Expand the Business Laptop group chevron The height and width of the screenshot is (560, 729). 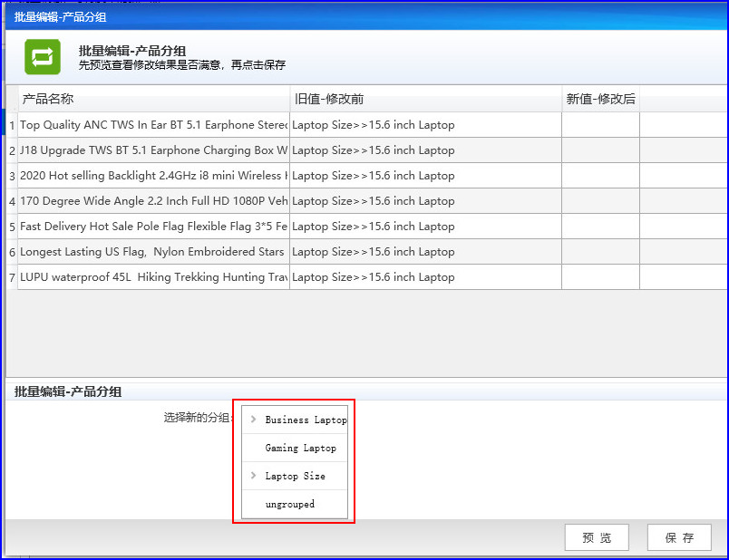tap(253, 420)
